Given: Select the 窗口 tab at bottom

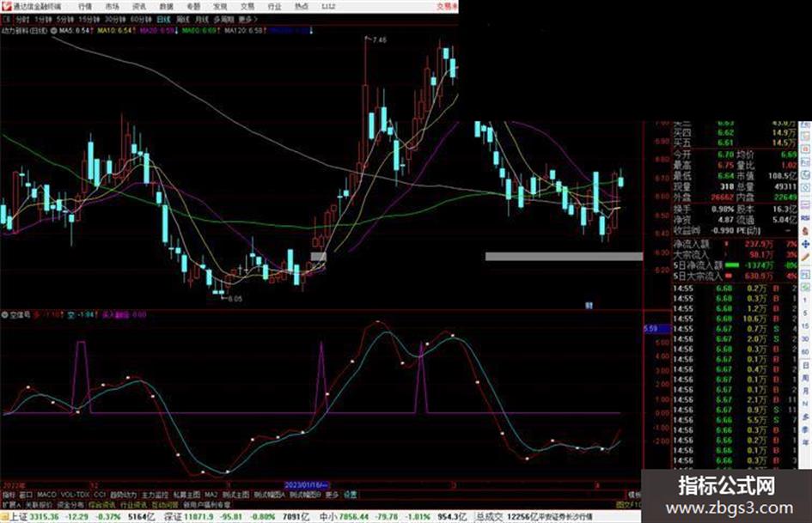Looking at the screenshot, I should pos(26,495).
